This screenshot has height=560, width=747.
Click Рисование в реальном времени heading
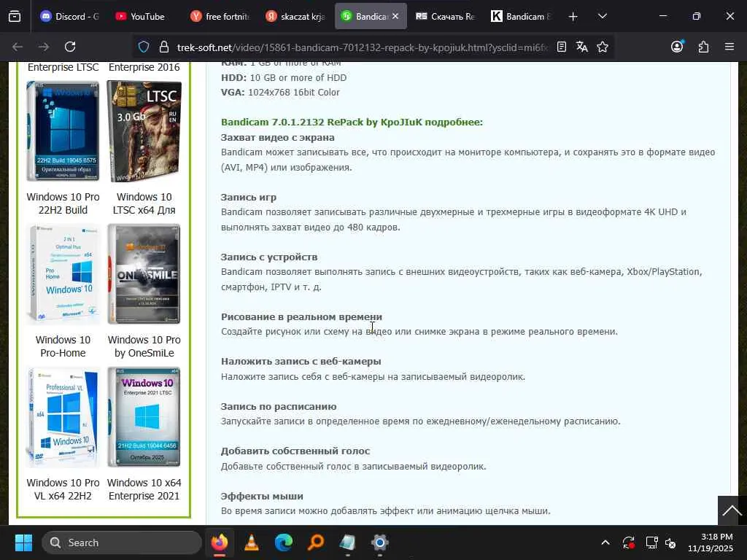coord(301,316)
